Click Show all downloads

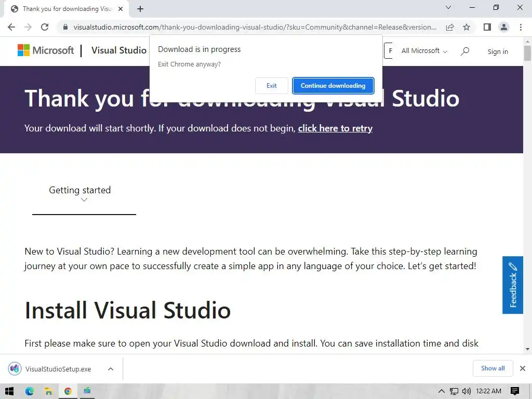(x=493, y=368)
